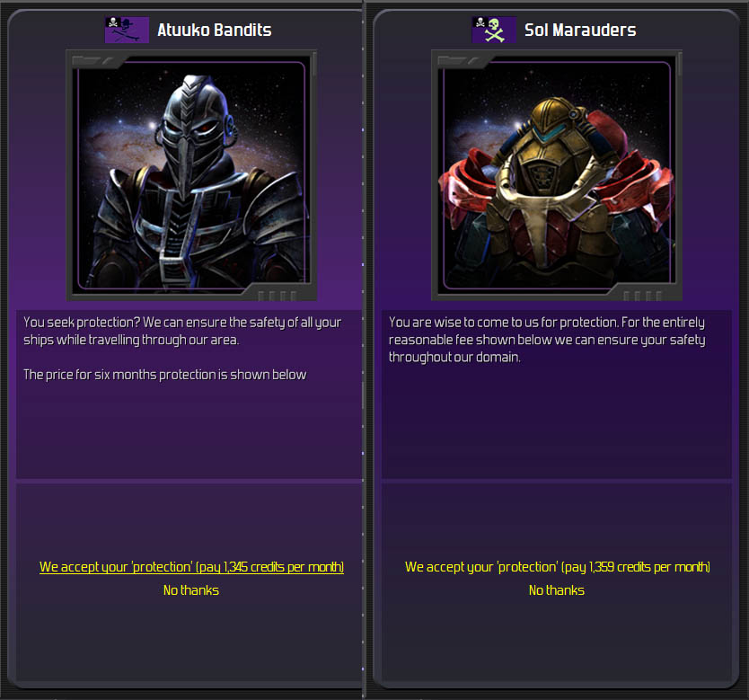
Task: Click scrollbar beside the Atuuko message panel
Action: coord(363,395)
